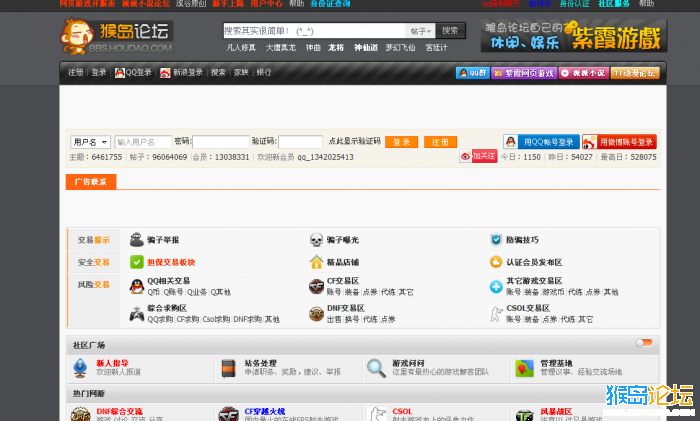The width and height of the screenshot is (700, 421).
Task: Click the skull icon for 骗子曝光
Action: coord(316,240)
